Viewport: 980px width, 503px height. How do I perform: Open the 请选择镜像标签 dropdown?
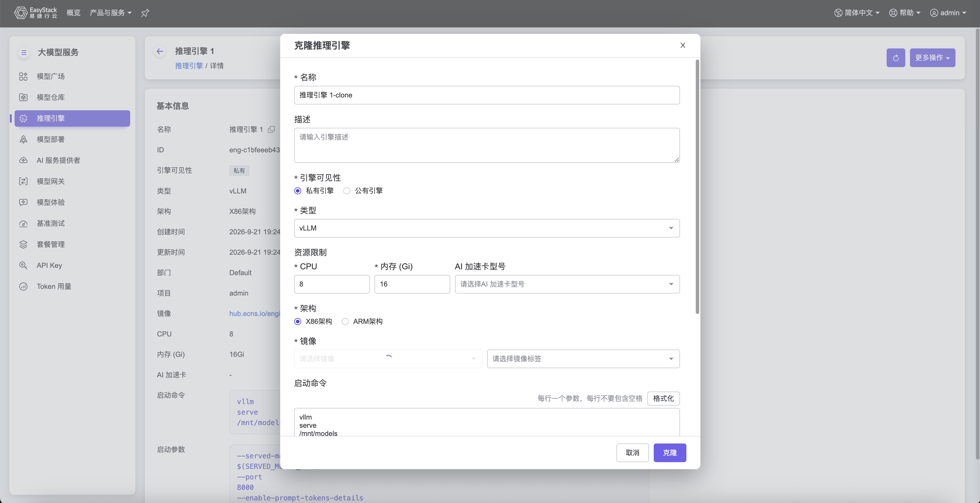(x=583, y=359)
